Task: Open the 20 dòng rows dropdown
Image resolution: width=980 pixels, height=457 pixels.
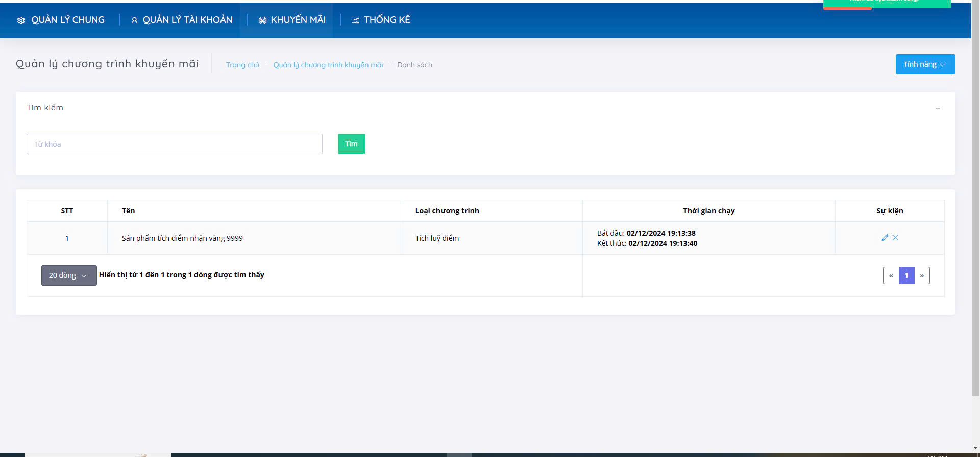Action: coord(69,275)
